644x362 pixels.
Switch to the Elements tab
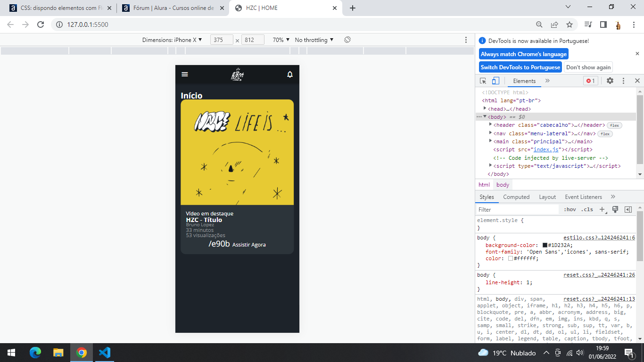coord(524,81)
